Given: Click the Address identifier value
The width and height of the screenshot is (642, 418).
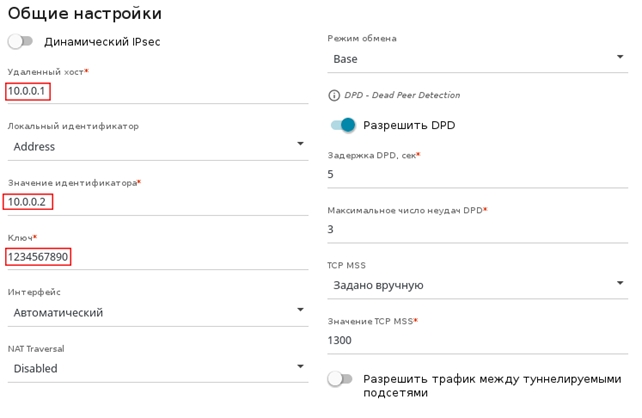Looking at the screenshot, I should click(x=34, y=146).
